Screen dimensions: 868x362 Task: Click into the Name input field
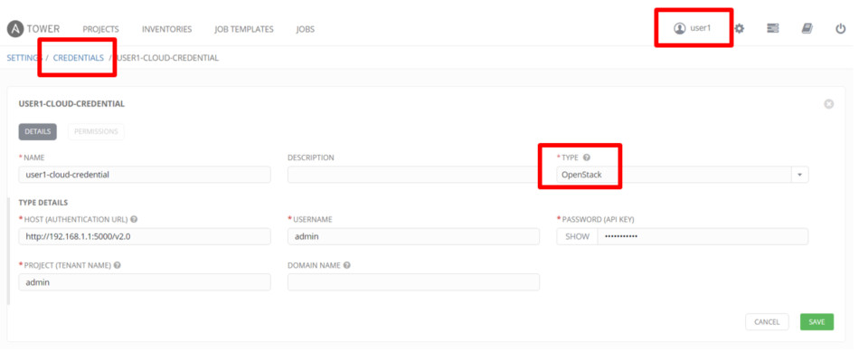pos(145,175)
